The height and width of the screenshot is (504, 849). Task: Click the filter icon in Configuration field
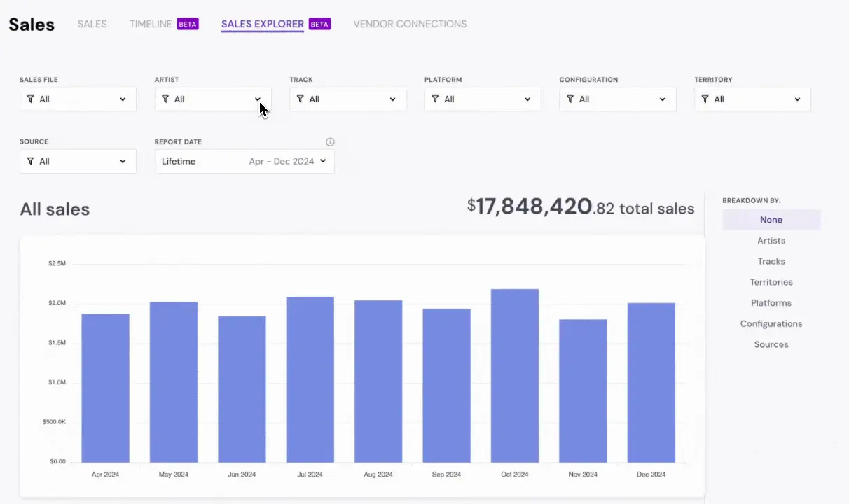tap(570, 99)
